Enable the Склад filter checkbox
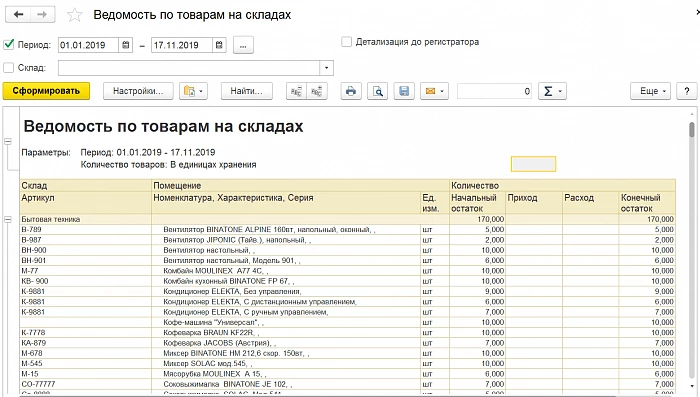The image size is (700, 397). [x=8, y=68]
